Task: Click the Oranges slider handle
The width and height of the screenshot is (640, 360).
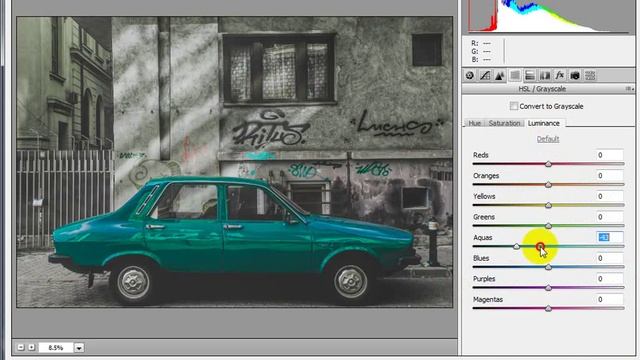Action: [x=548, y=184]
